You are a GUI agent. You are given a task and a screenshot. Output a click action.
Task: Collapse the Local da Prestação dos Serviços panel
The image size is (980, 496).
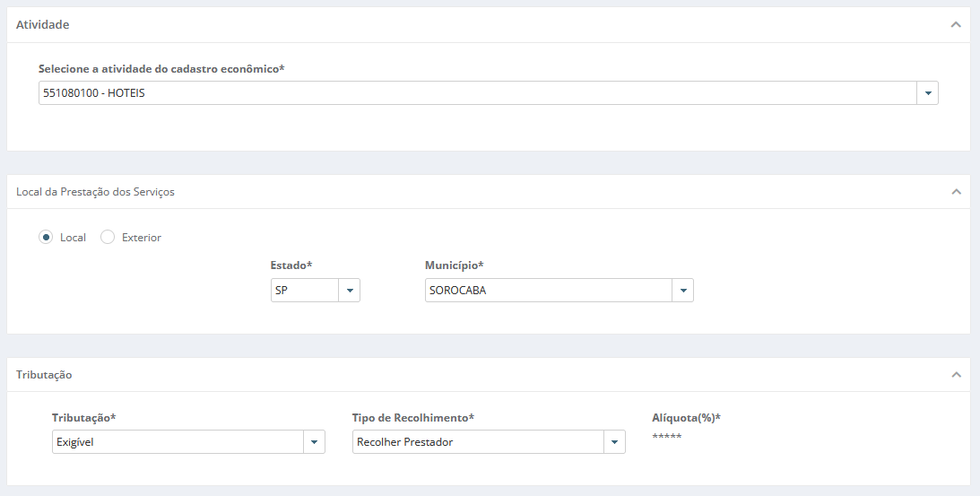click(x=956, y=191)
